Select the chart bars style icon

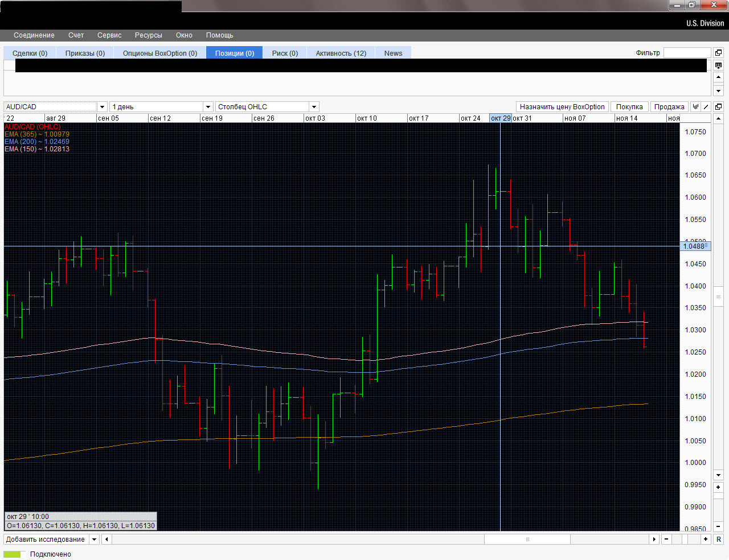coord(695,106)
